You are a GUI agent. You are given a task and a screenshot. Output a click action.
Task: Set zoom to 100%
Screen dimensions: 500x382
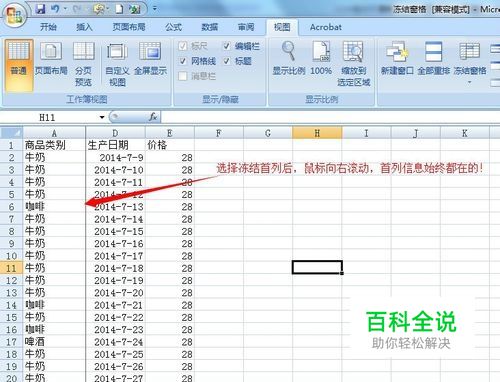[321, 58]
